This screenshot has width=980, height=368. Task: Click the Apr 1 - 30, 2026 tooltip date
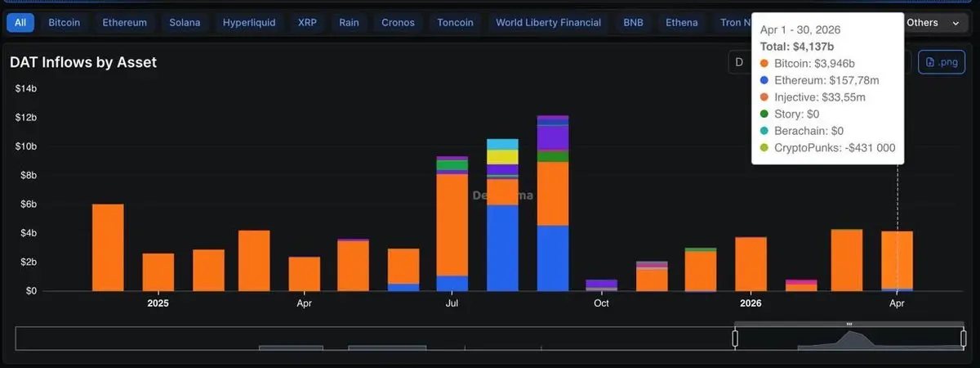(x=800, y=29)
